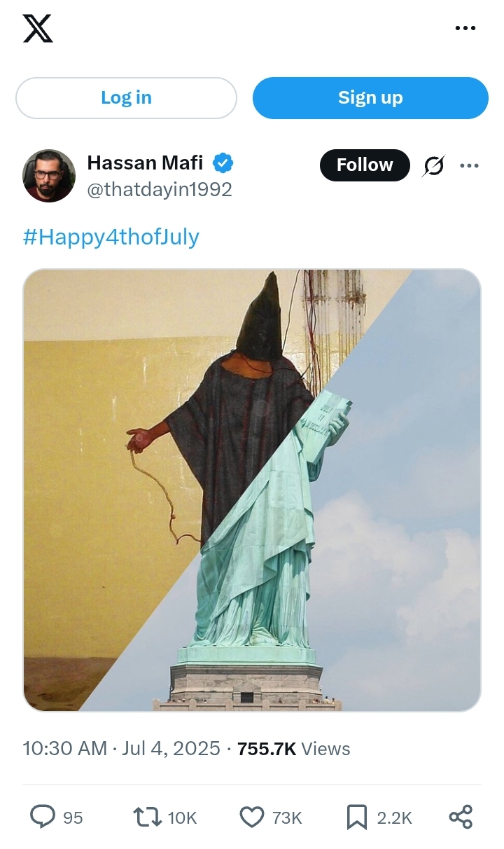Open the Statue of Liberty post image

252,490
